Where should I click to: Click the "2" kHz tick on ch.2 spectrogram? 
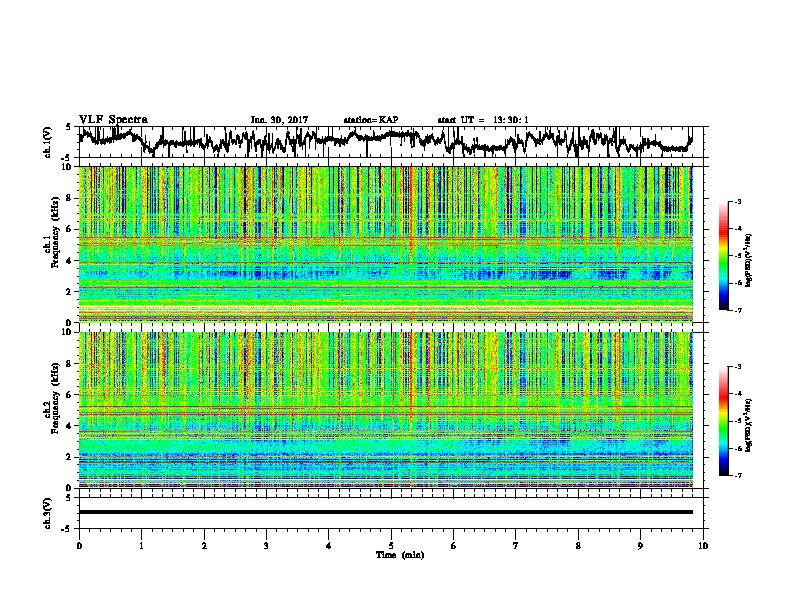[70, 457]
